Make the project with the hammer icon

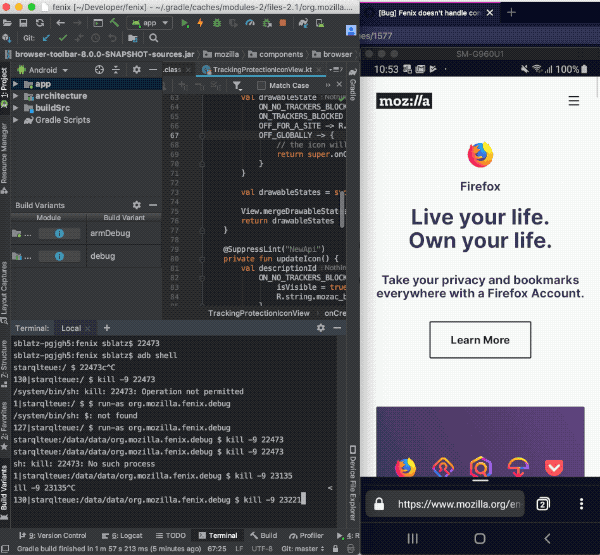coord(114,23)
